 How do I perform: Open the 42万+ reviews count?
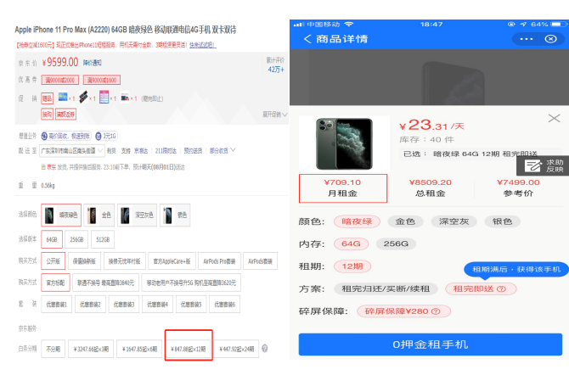[276, 70]
